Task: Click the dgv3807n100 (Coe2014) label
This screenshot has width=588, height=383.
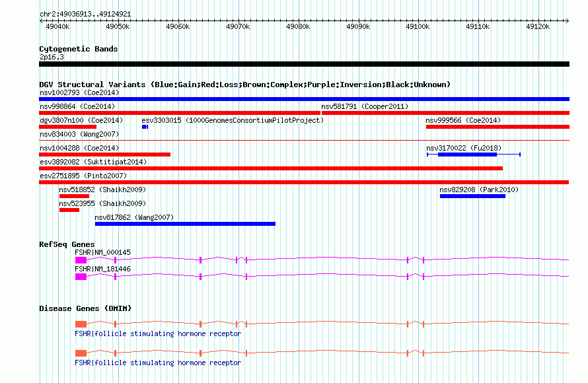Action: [x=81, y=120]
